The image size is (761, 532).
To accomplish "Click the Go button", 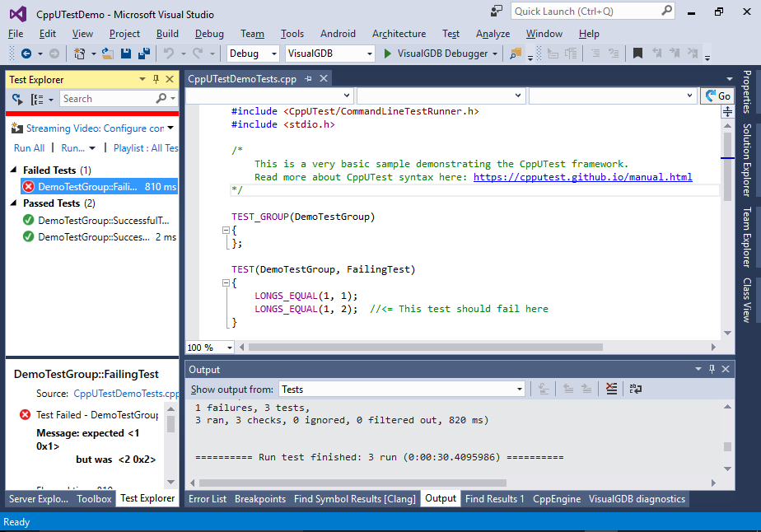I will [718, 96].
